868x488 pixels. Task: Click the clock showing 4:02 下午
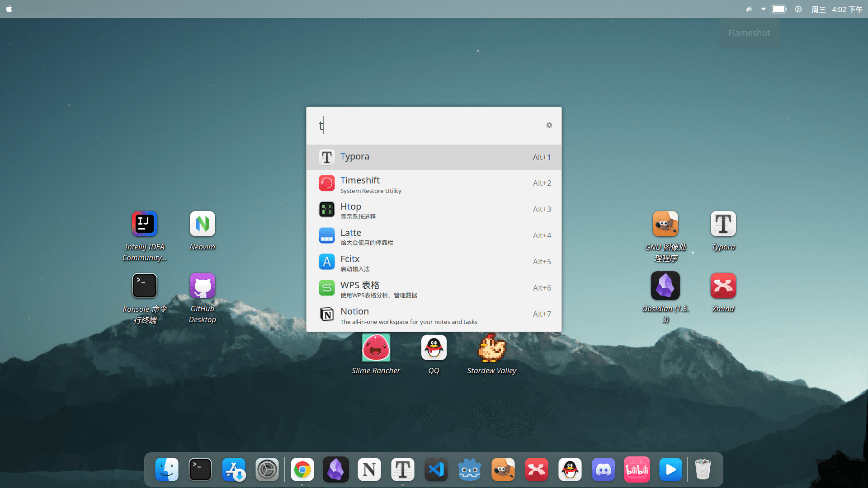point(847,9)
